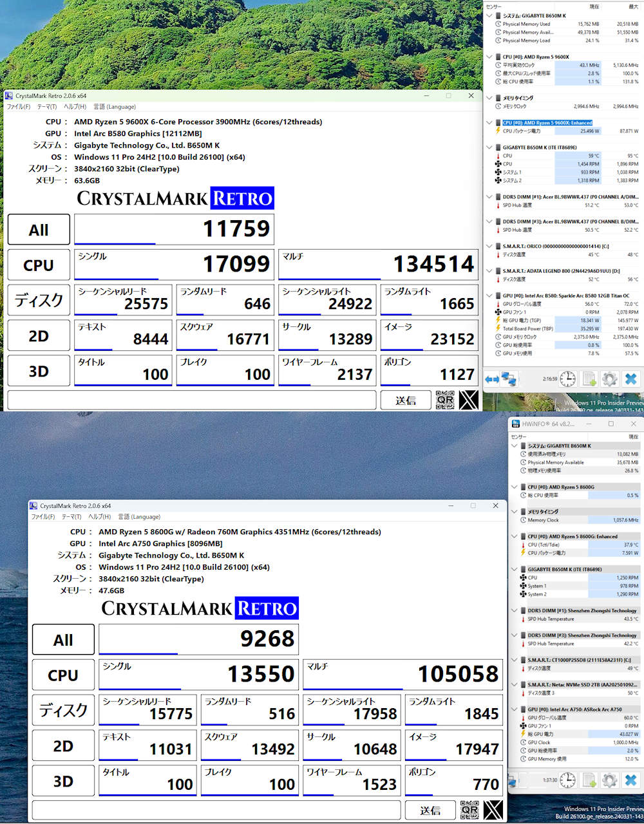Click the 3D button in the 8600G CrystalMark window

pos(63,782)
